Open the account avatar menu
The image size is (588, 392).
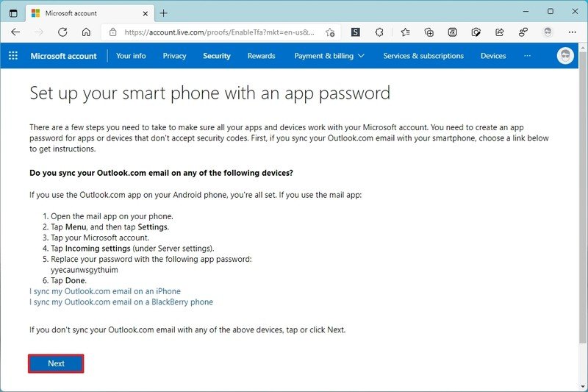point(565,56)
